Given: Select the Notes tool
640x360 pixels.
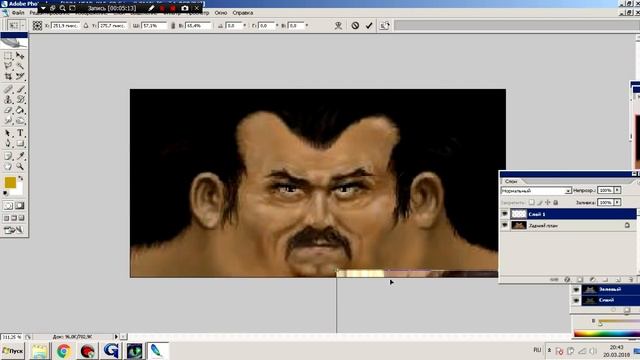Looking at the screenshot, I should [8, 156].
